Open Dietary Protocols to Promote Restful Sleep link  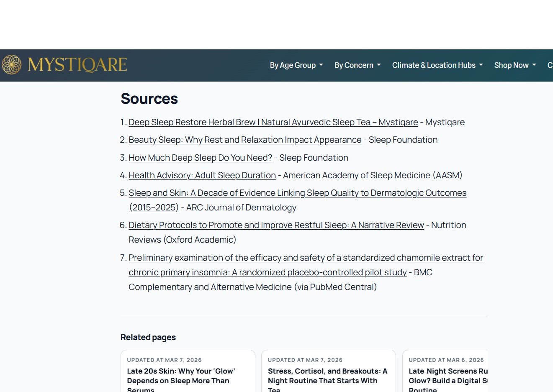tap(276, 225)
